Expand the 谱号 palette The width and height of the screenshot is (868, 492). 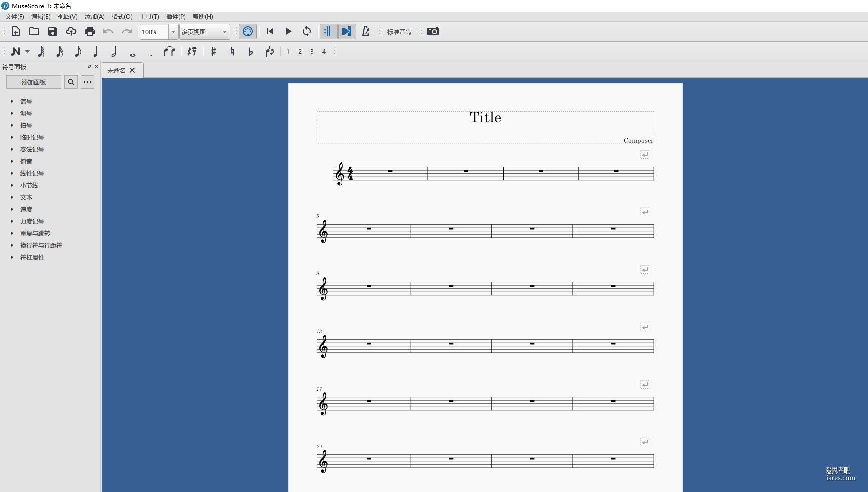point(12,101)
